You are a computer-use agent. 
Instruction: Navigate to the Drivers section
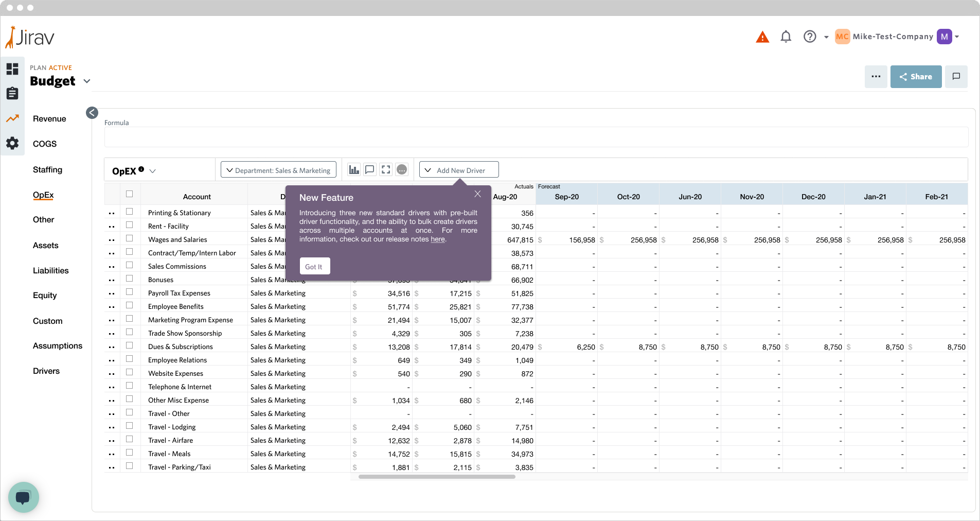[46, 371]
